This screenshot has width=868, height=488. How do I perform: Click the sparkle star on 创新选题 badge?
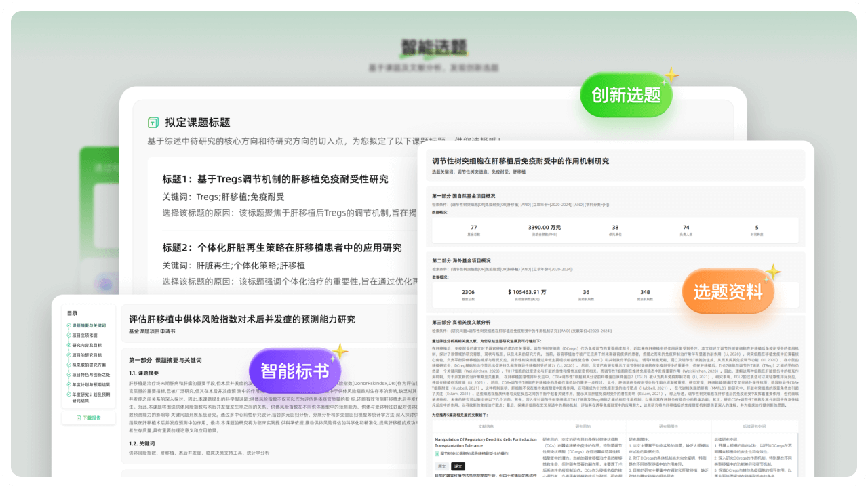[670, 76]
